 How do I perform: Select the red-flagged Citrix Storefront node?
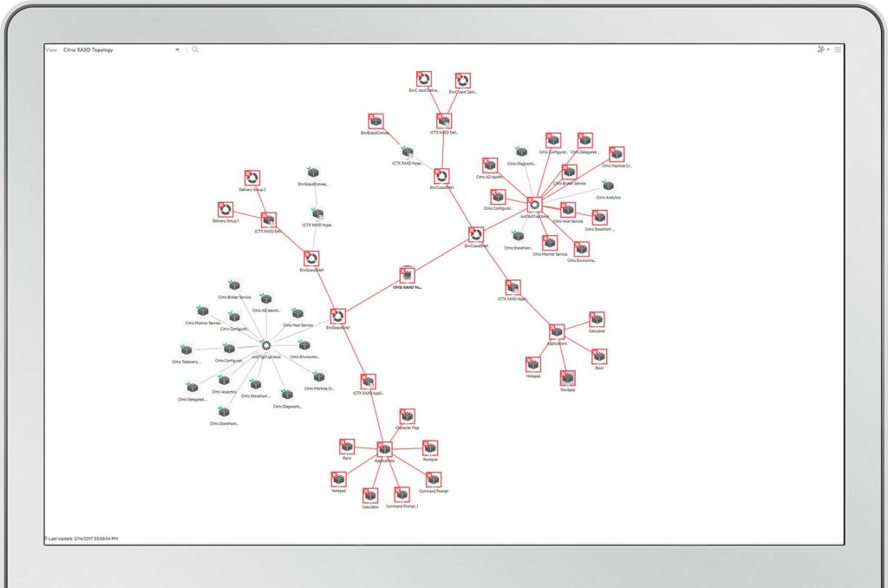[599, 218]
